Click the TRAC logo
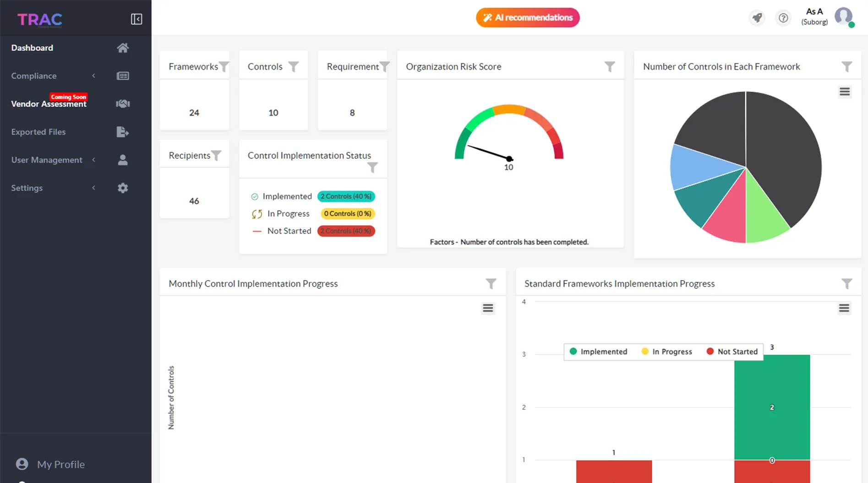Viewport: 868px width, 483px height. (x=40, y=19)
